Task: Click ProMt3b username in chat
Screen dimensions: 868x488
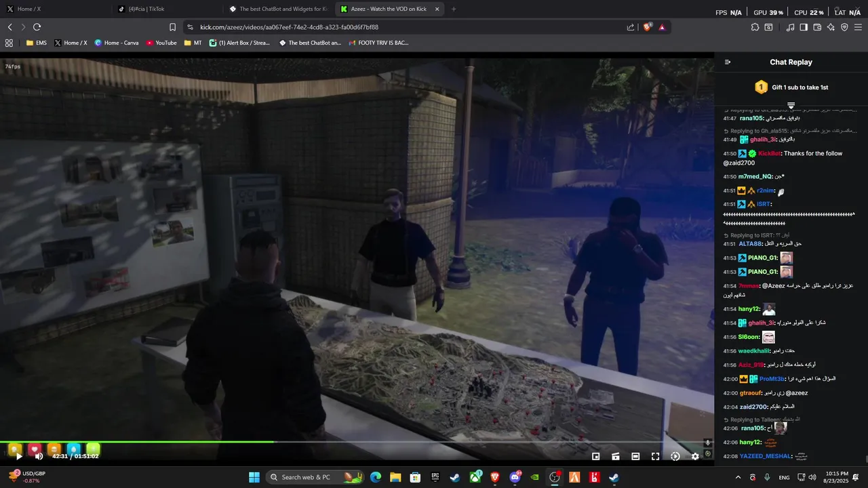Action: click(x=772, y=379)
